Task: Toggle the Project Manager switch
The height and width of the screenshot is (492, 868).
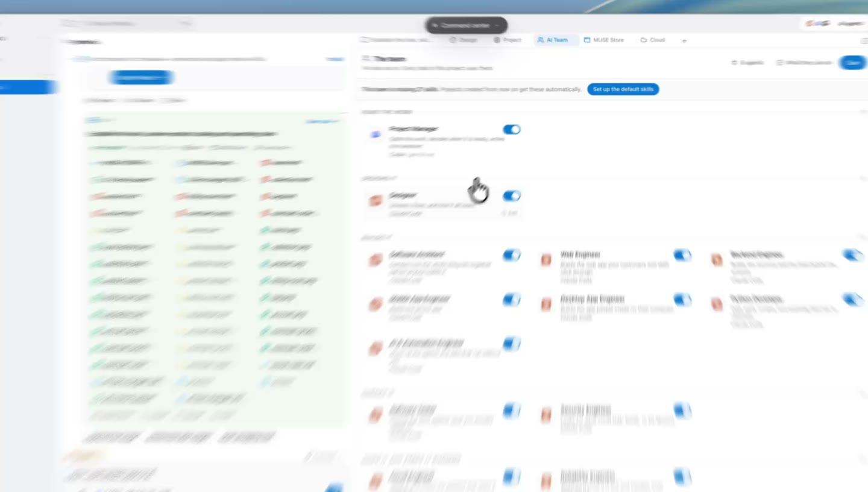Action: click(511, 130)
